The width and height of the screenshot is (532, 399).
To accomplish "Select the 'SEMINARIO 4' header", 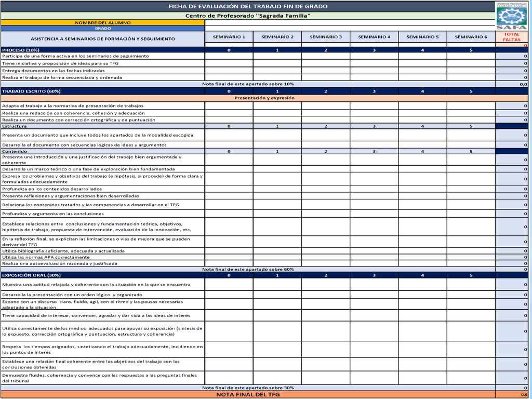I will pyautogui.click(x=374, y=37).
